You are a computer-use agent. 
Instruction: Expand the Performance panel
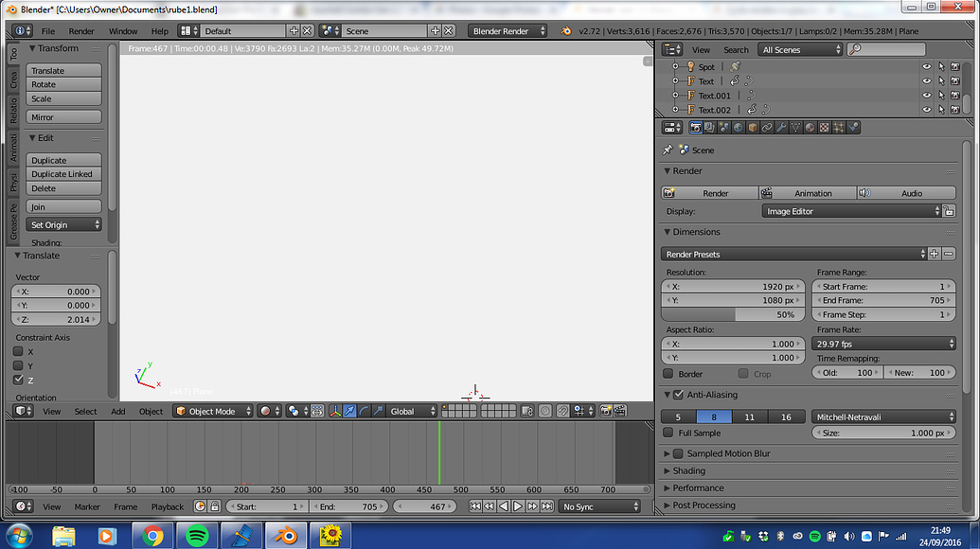click(x=698, y=487)
